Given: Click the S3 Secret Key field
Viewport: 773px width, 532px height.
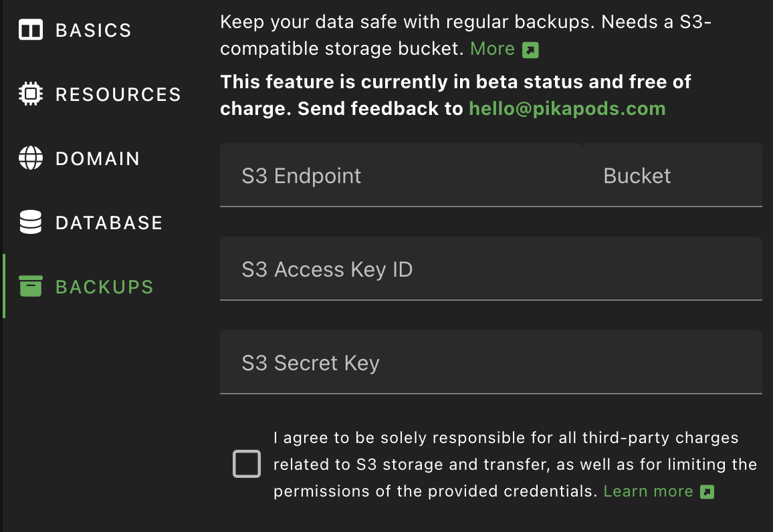Looking at the screenshot, I should point(491,363).
